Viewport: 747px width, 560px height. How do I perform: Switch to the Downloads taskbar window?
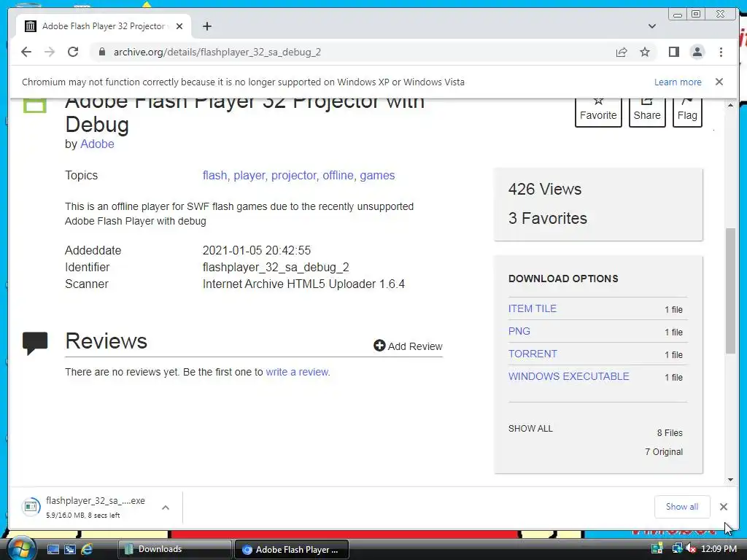click(174, 549)
